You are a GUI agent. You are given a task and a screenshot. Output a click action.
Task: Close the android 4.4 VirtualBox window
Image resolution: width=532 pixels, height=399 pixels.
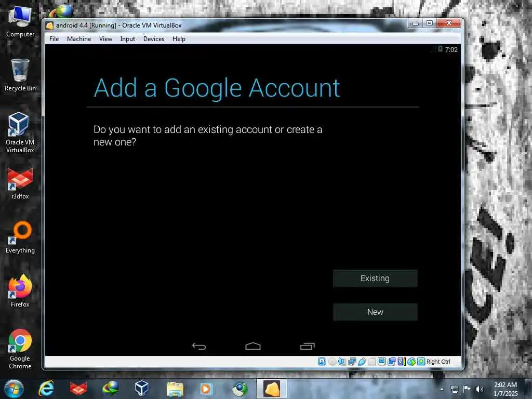tap(449, 23)
